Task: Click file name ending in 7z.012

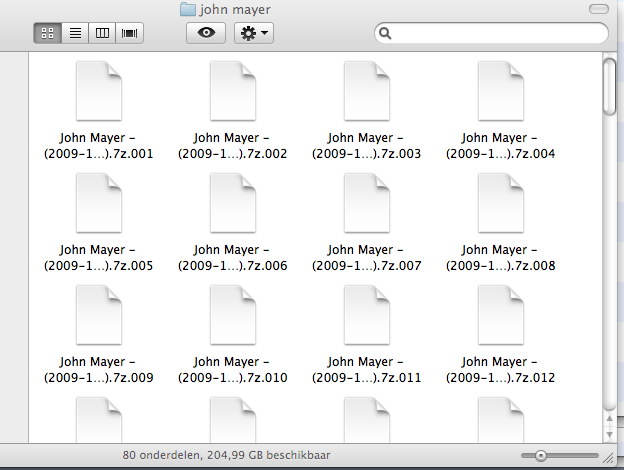Action: point(501,369)
